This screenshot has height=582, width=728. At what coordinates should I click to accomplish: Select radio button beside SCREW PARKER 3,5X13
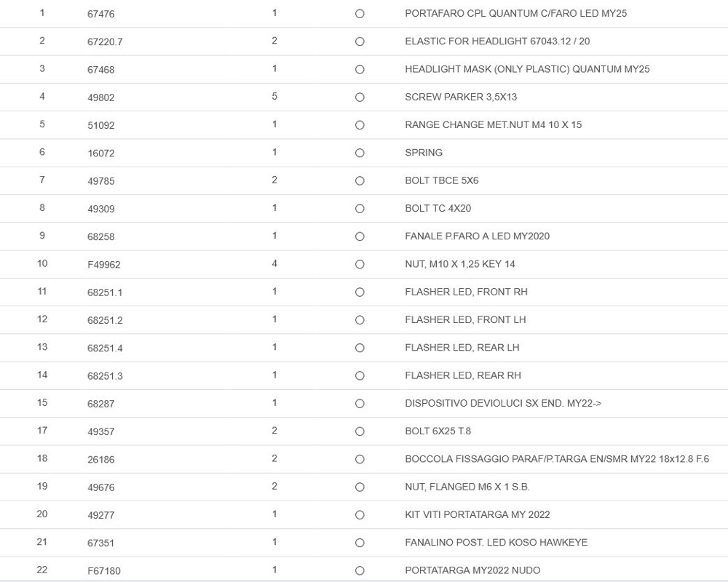[x=360, y=97]
